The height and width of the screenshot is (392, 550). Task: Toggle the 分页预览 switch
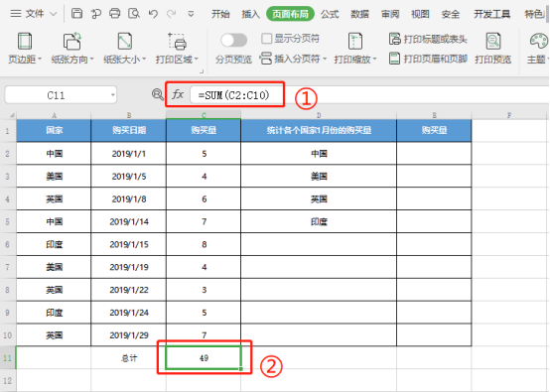pos(233,40)
